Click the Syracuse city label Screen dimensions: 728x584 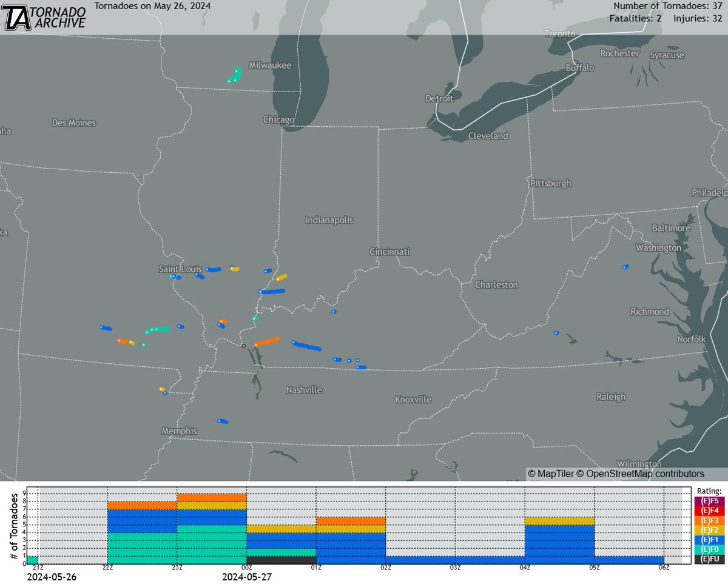click(667, 55)
